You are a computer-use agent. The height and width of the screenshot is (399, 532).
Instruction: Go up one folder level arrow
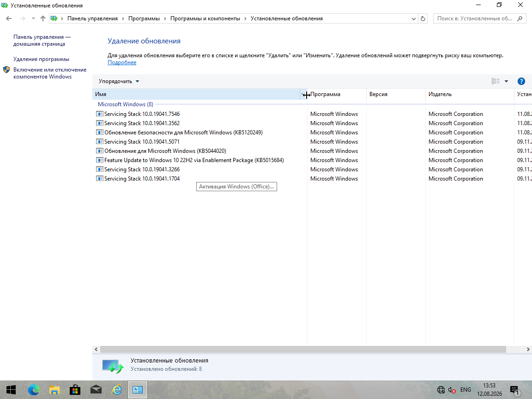point(43,18)
